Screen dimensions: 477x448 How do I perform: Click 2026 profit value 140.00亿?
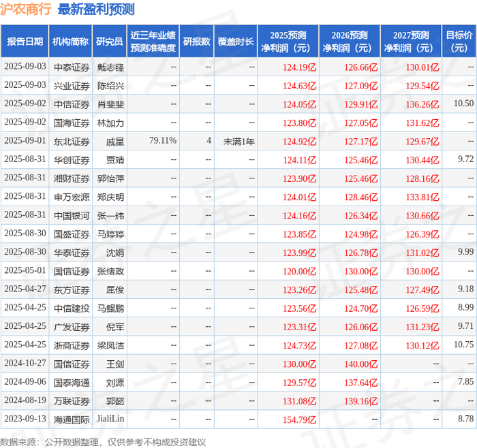[x=360, y=364]
